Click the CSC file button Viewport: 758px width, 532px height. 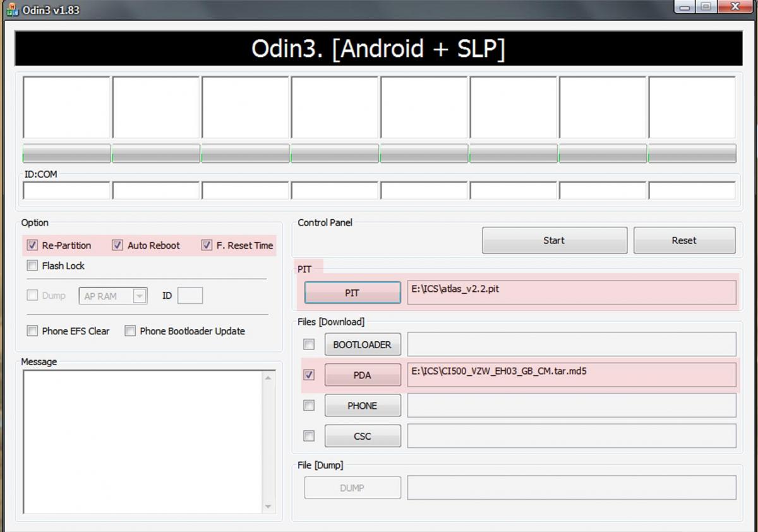pos(363,436)
